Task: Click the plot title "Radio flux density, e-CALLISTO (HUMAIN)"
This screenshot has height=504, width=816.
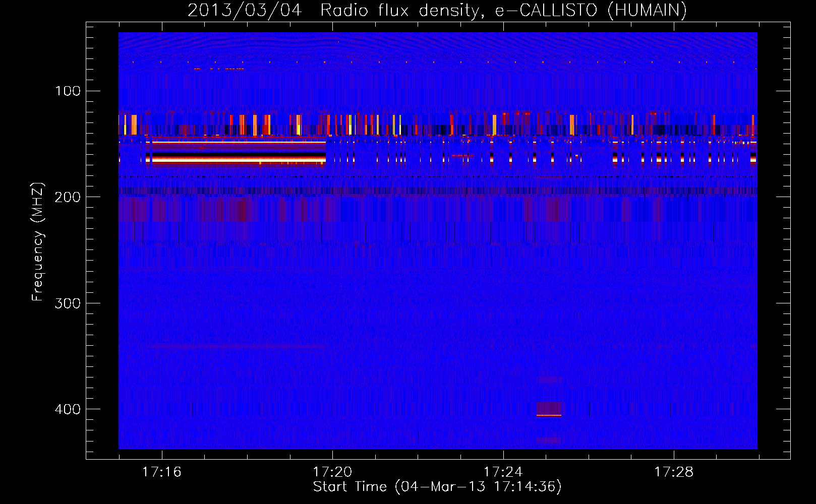Action: [x=503, y=10]
